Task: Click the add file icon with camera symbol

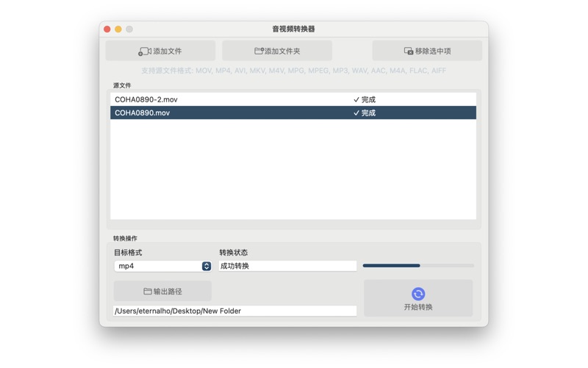Action: [x=145, y=52]
